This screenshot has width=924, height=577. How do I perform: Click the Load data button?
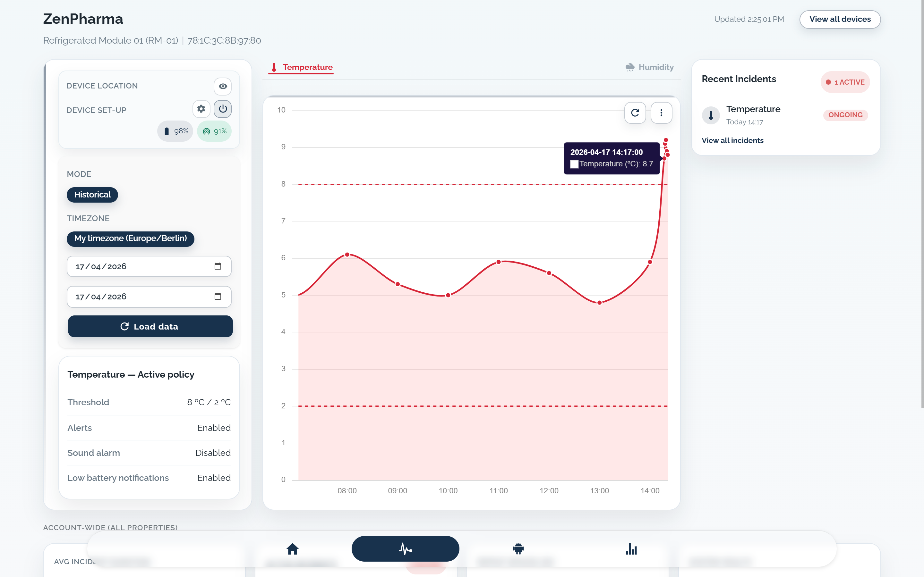(x=150, y=326)
